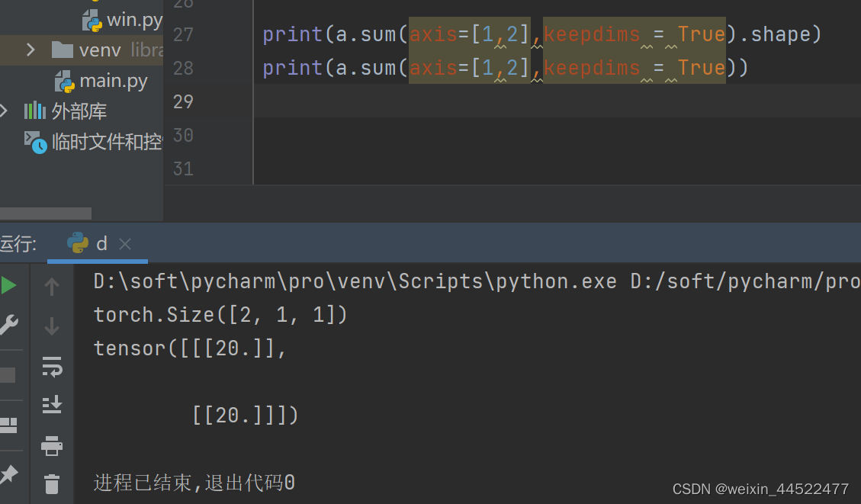
Task: Select the 'd' run configuration tab
Action: 97,243
